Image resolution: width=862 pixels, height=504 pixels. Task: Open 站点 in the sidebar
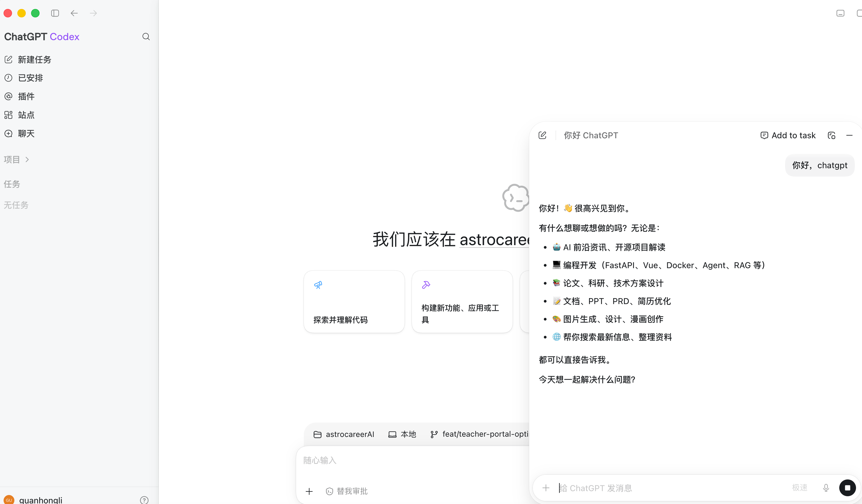tap(20, 115)
